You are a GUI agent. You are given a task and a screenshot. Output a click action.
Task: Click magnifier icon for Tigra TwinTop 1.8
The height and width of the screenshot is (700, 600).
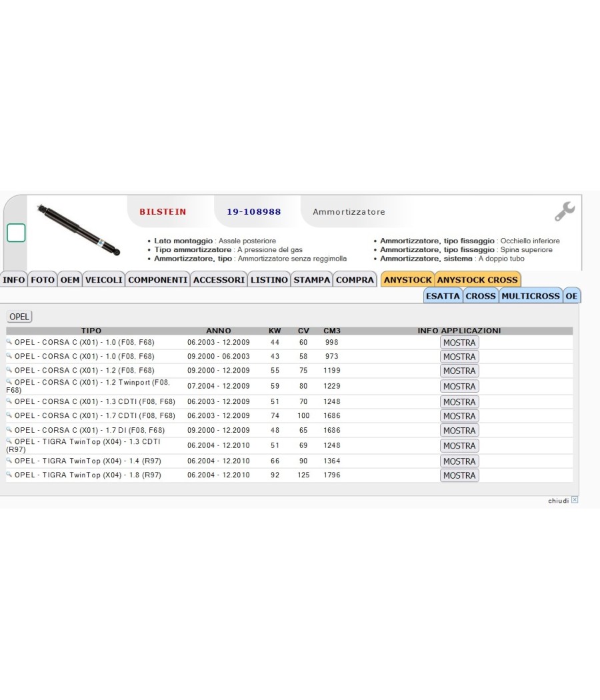(x=9, y=475)
